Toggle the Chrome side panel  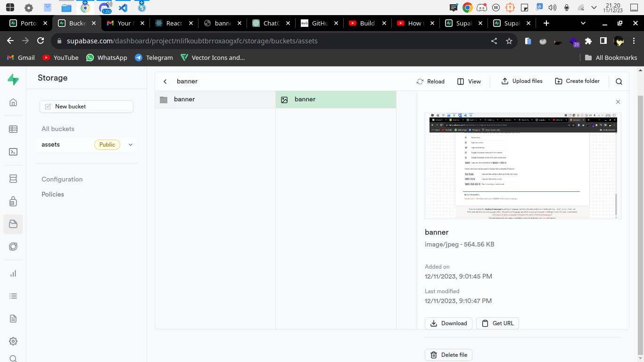tap(603, 41)
